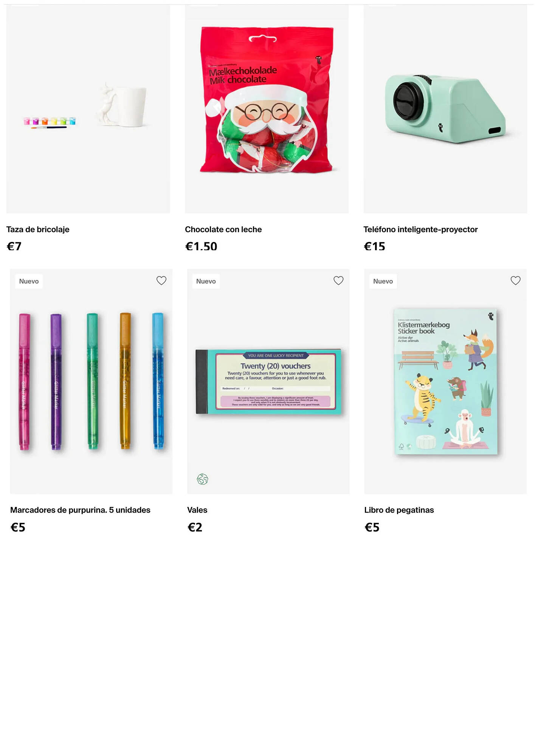535x756 pixels.
Task: Open the Taza de bricolaje product image
Action: pyautogui.click(x=88, y=109)
